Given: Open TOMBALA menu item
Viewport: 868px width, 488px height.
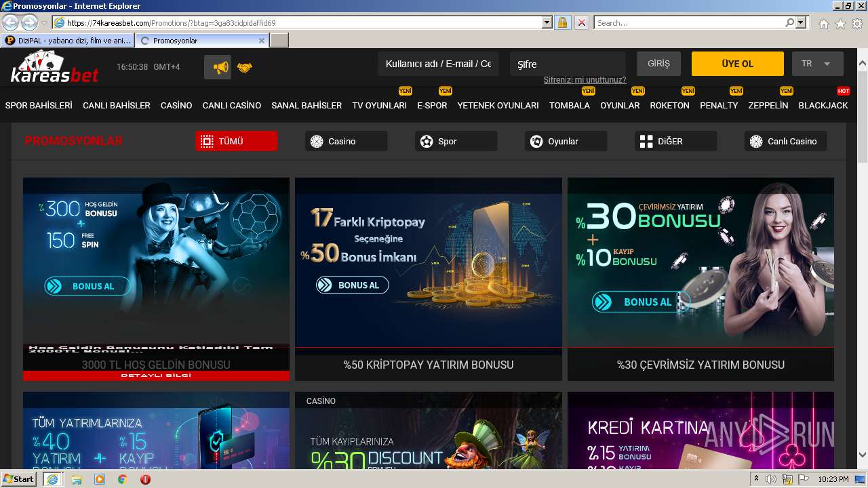Looking at the screenshot, I should [x=570, y=105].
